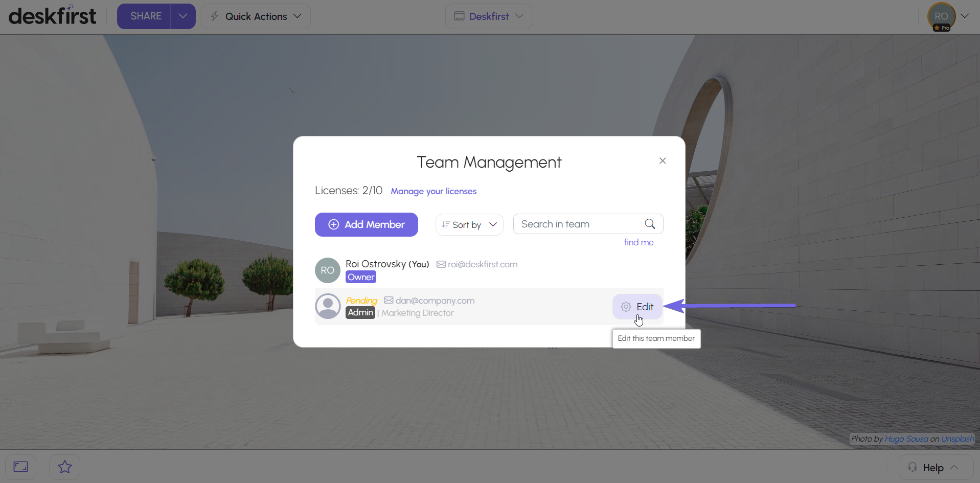Click the Add Member button
Image resolution: width=980 pixels, height=483 pixels.
367,224
